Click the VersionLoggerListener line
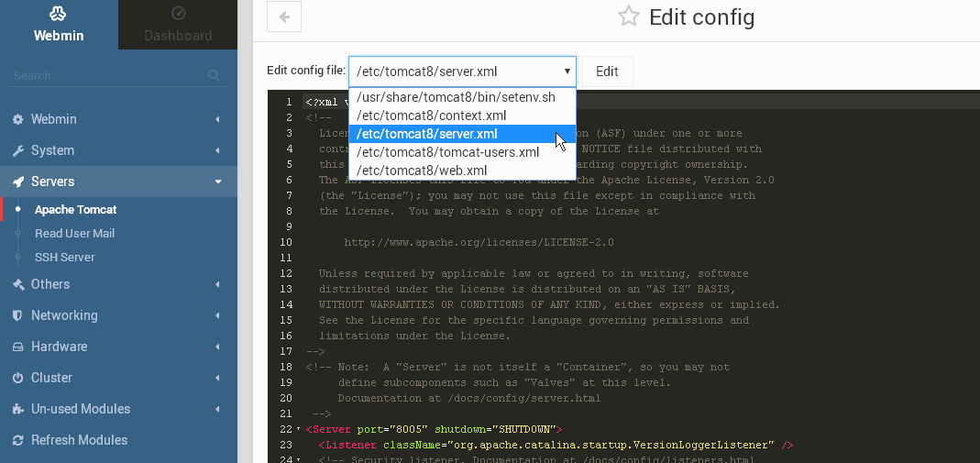Viewport: 980px width, 463px height. (x=556, y=445)
